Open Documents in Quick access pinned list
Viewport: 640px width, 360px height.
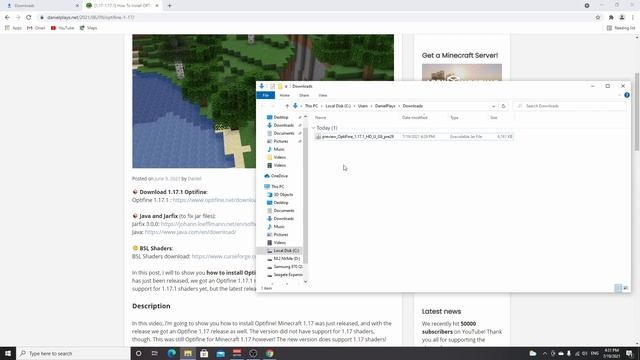[284, 133]
